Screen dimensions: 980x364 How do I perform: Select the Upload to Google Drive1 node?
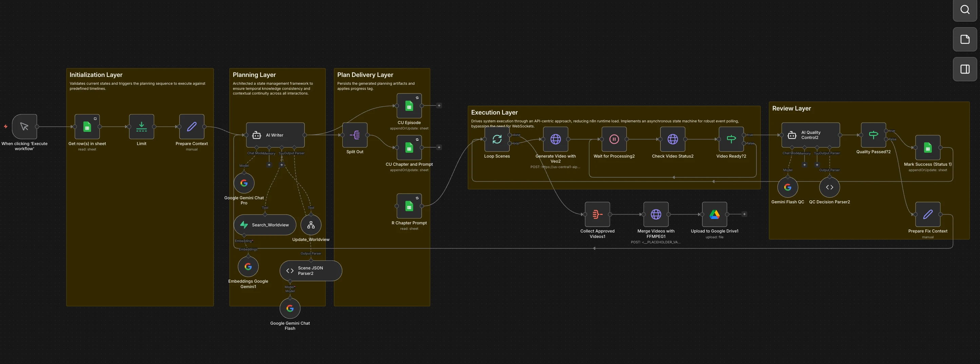tap(714, 214)
